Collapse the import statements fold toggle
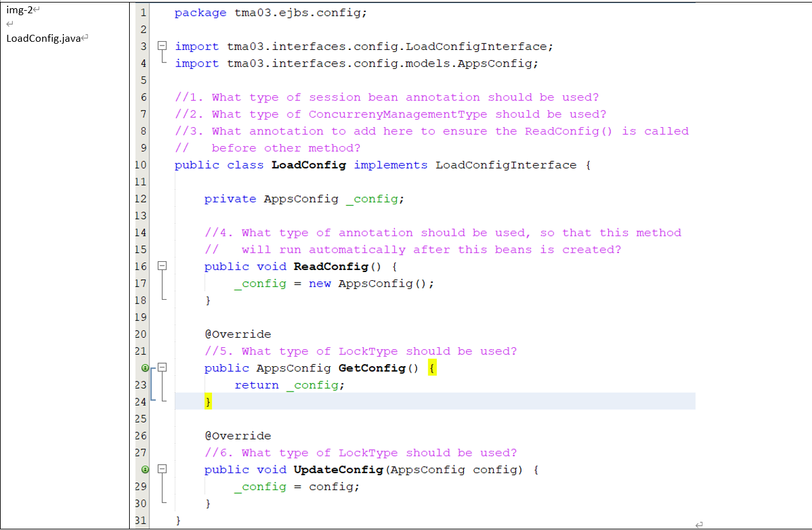Screen dimensions: 812x530 tap(162, 46)
